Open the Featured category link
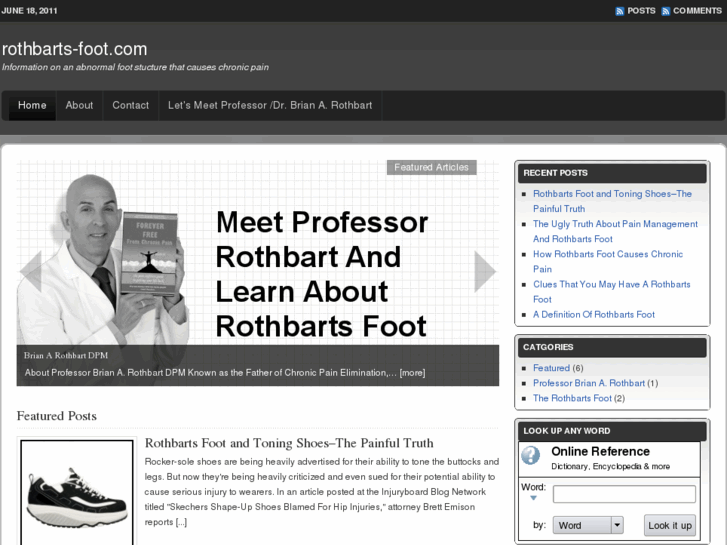This screenshot has width=727, height=545. click(x=551, y=368)
